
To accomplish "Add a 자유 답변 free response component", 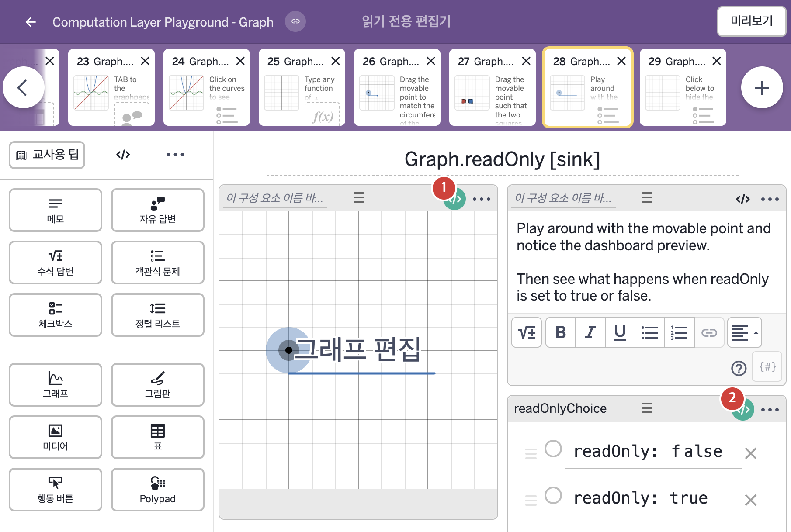I will point(158,210).
